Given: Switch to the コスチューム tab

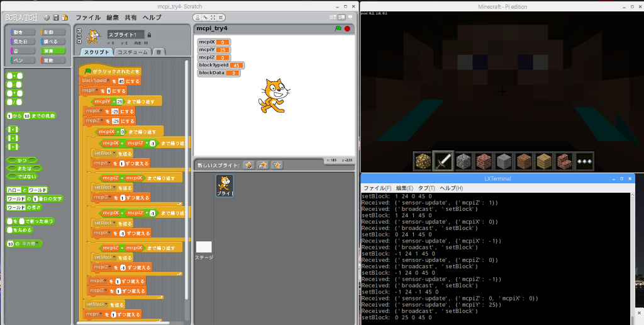Looking at the screenshot, I should coord(132,52).
